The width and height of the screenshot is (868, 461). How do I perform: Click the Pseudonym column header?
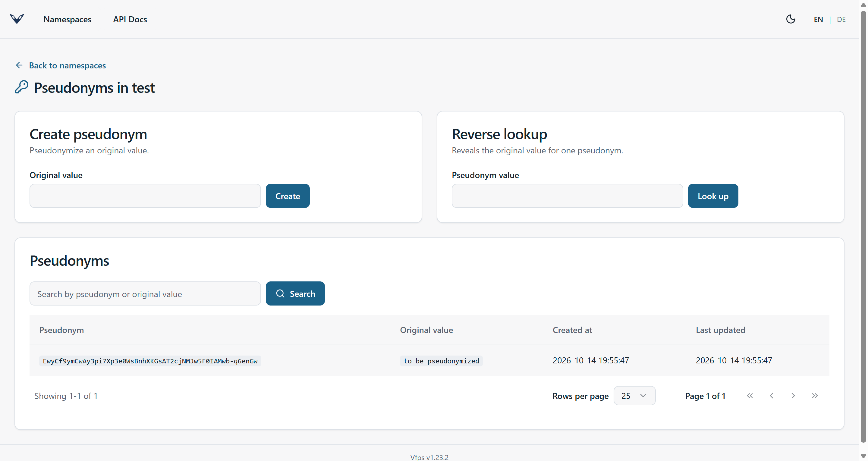[x=61, y=330]
